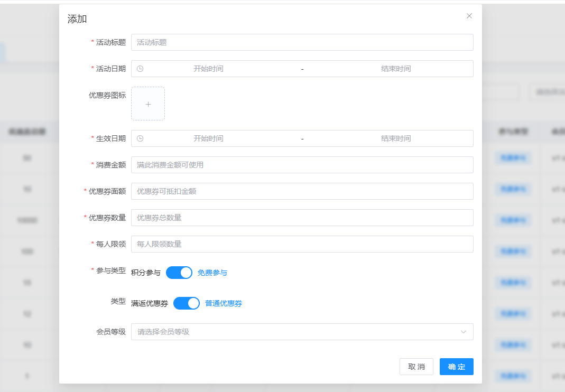This screenshot has height=392, width=565.
Task: Toggle the 参与类型 switch
Action: [179, 273]
